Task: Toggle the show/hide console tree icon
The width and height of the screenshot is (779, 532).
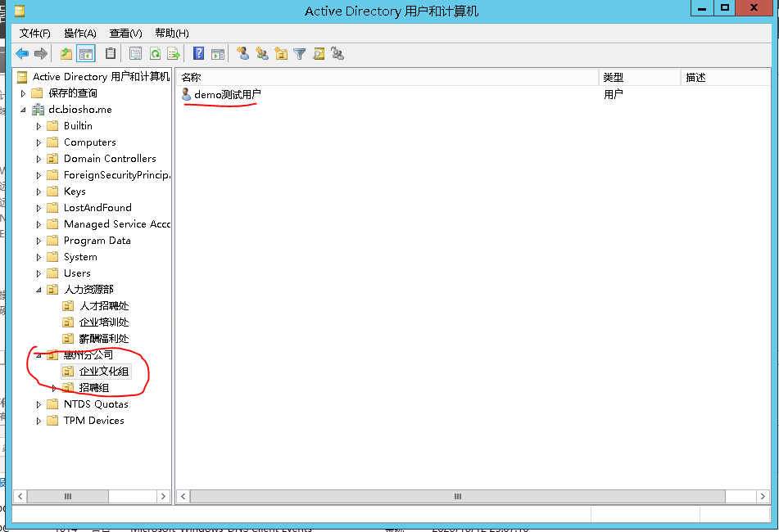Action: 86,54
